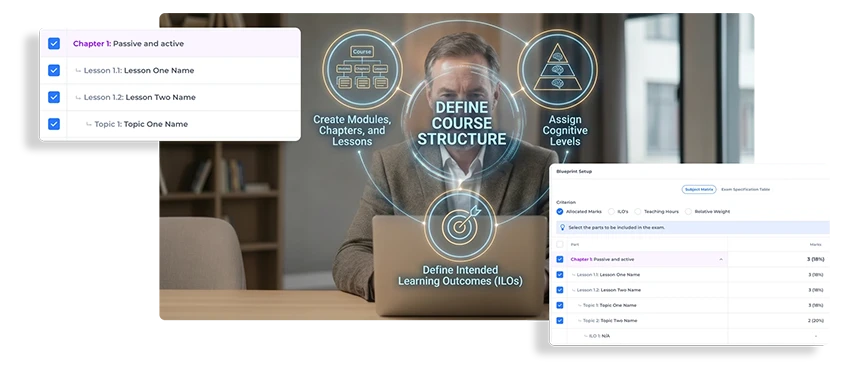This screenshot has height=371, width=850.
Task: Switch to the Subject Matrix tab
Action: pyautogui.click(x=699, y=189)
